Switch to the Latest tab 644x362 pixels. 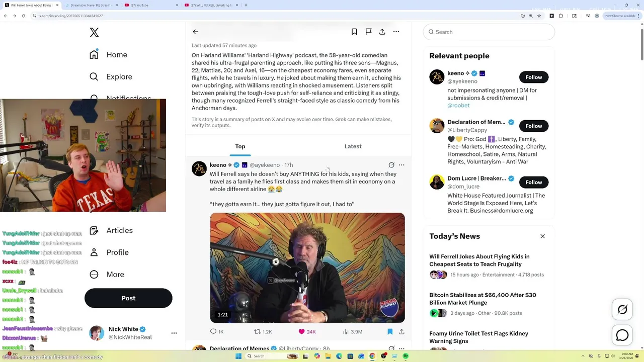(353, 146)
